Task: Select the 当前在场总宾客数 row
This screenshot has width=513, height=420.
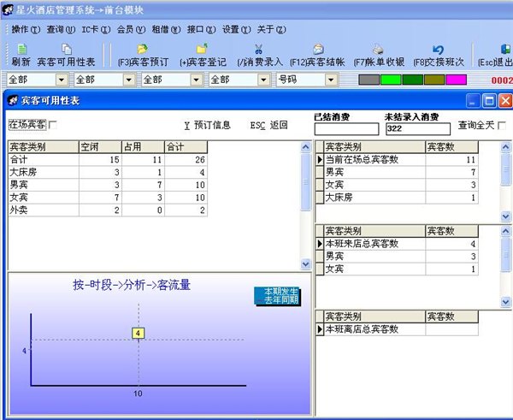Action: (398, 159)
